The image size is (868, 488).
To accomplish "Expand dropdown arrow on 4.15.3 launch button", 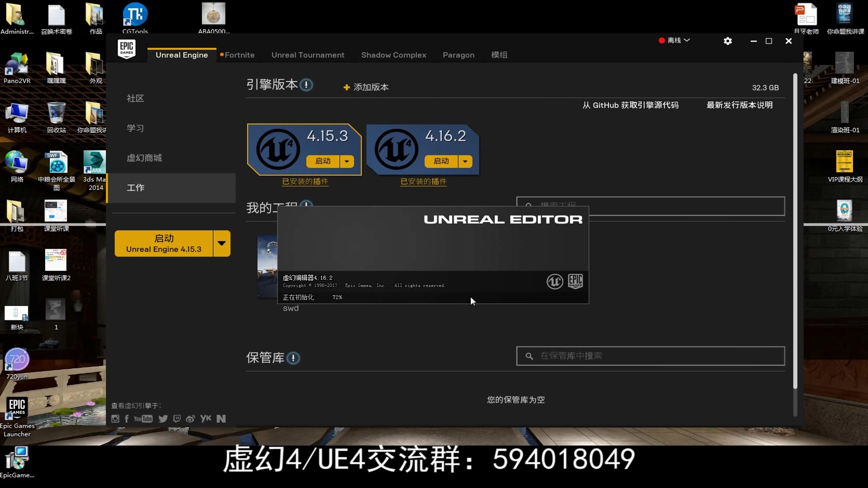I will point(347,161).
